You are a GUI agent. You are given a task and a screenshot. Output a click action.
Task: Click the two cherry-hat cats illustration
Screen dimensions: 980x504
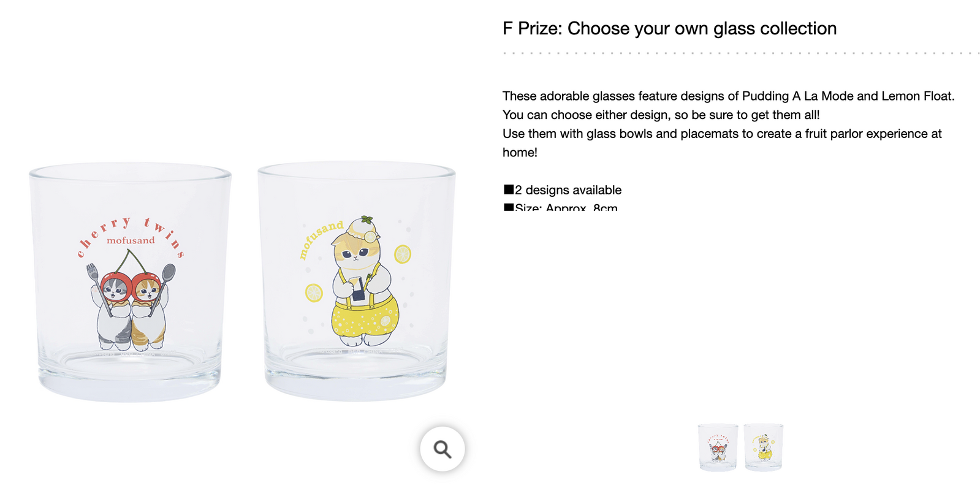pos(131,300)
